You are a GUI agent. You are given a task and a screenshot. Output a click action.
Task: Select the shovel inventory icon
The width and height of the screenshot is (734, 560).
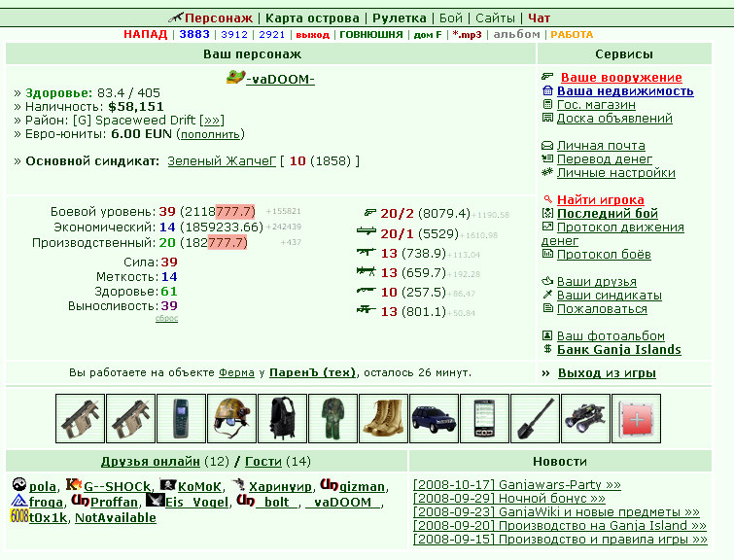point(535,418)
